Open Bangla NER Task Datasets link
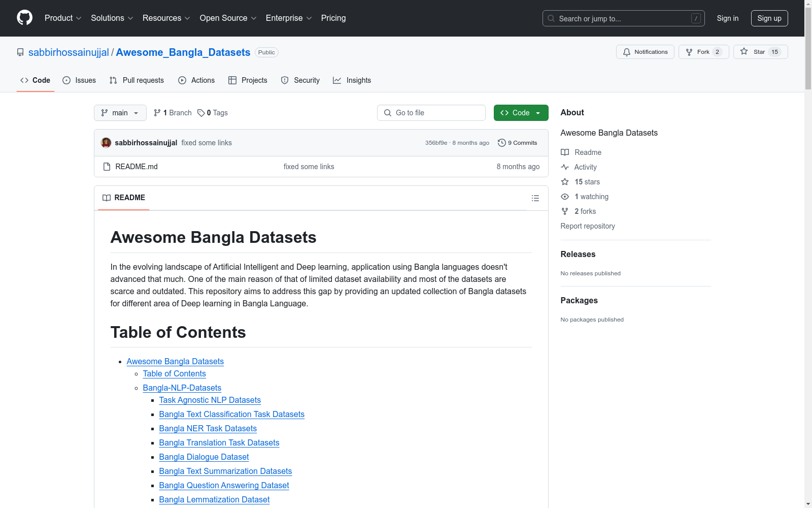The height and width of the screenshot is (508, 812). [x=208, y=428]
